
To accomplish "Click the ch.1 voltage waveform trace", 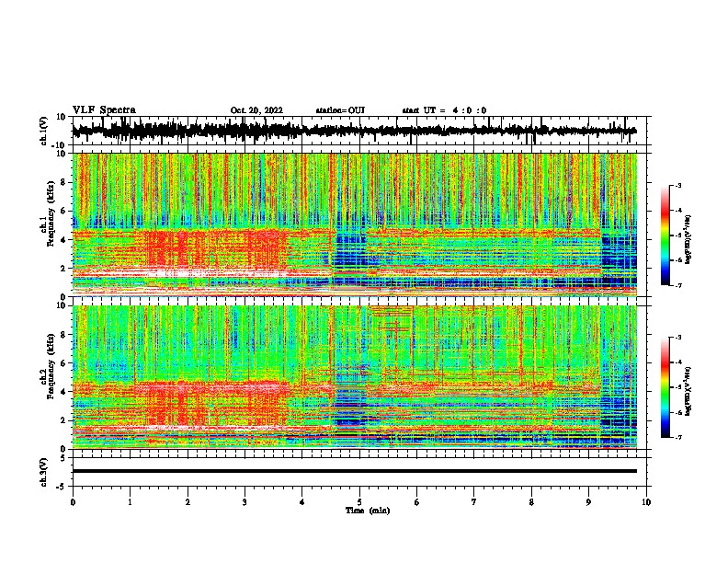I will pyautogui.click(x=354, y=131).
